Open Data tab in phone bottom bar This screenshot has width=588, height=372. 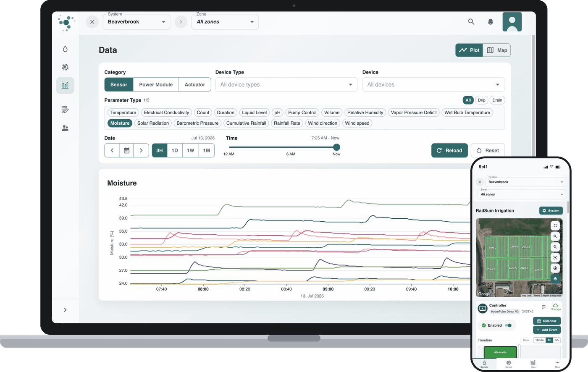pyautogui.click(x=533, y=364)
